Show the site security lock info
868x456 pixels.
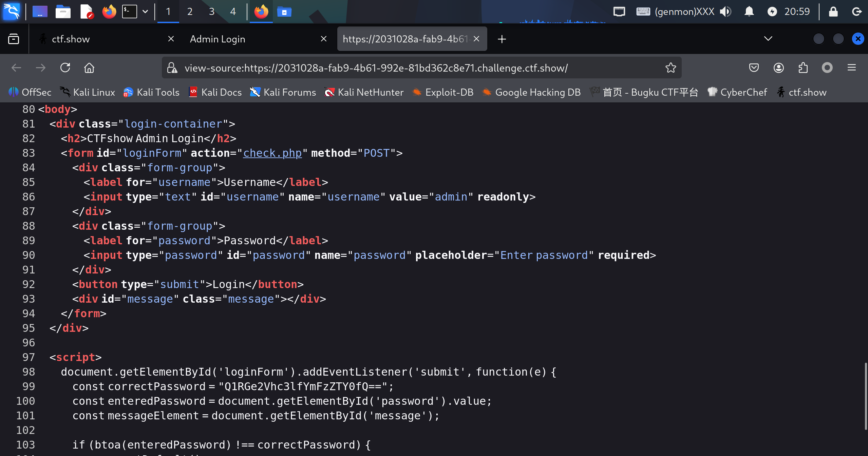(172, 68)
